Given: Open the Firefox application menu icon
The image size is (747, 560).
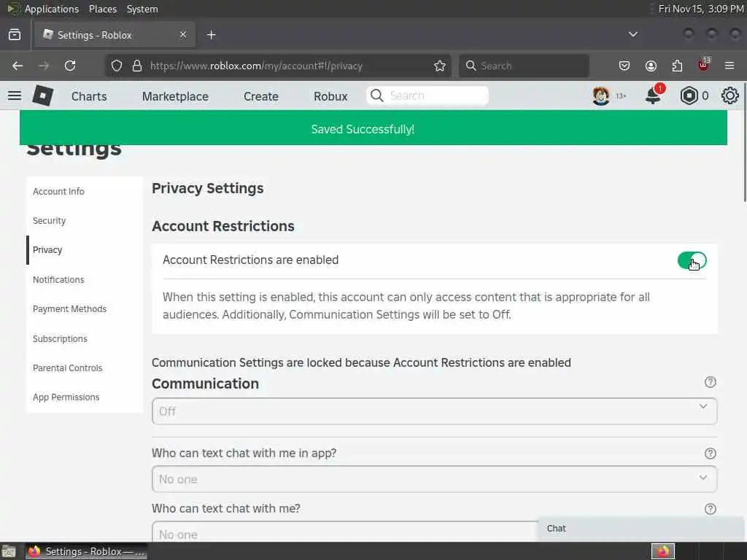Looking at the screenshot, I should point(729,66).
